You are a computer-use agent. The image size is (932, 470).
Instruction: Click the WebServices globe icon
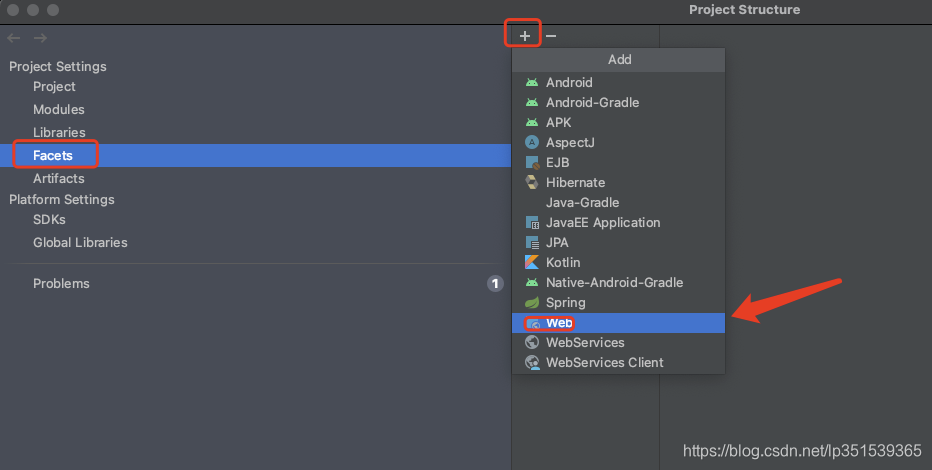click(532, 342)
